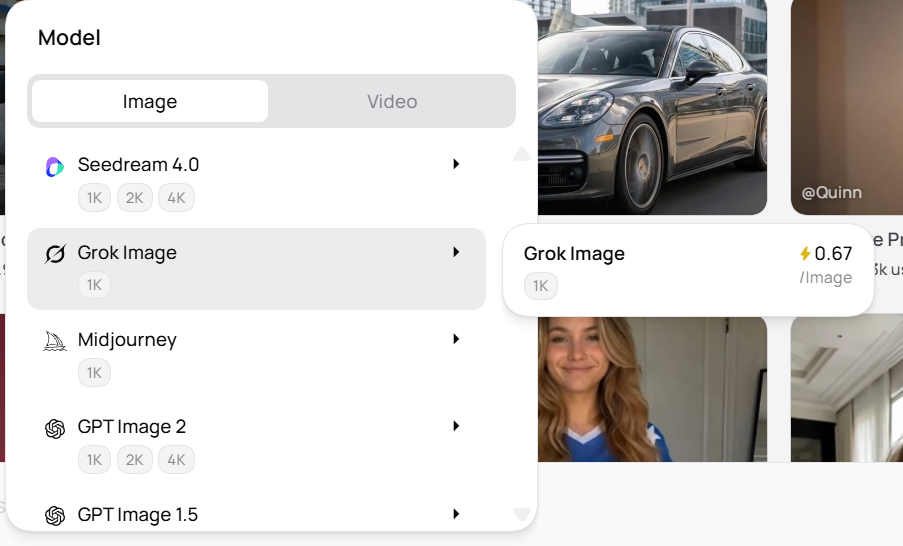Click the 1K tag in Grok Image flyout
This screenshot has height=546, width=903.
tap(541, 286)
